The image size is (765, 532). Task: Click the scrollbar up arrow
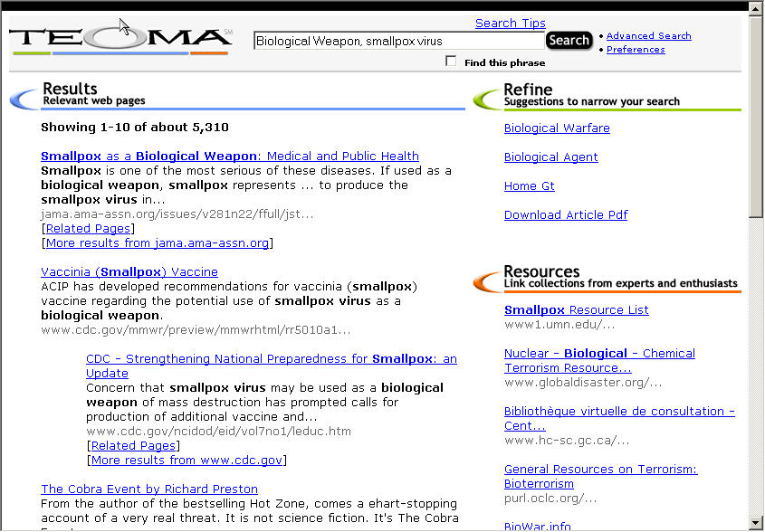pos(756,9)
